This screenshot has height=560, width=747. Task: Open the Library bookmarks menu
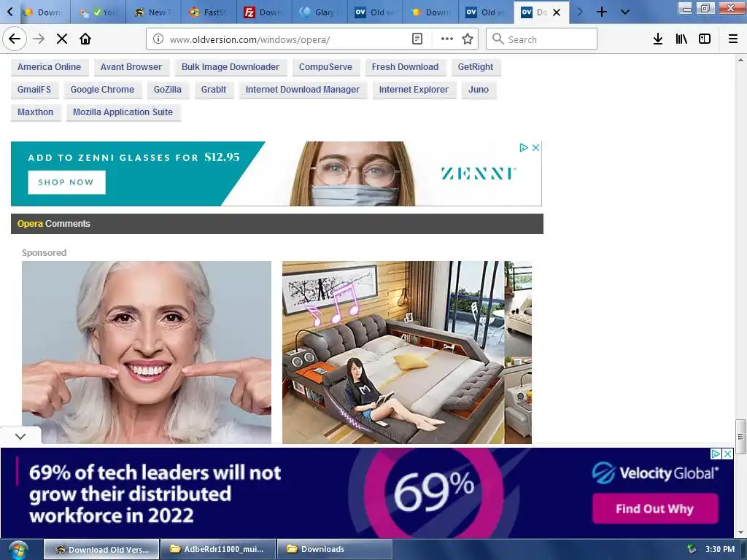point(681,39)
